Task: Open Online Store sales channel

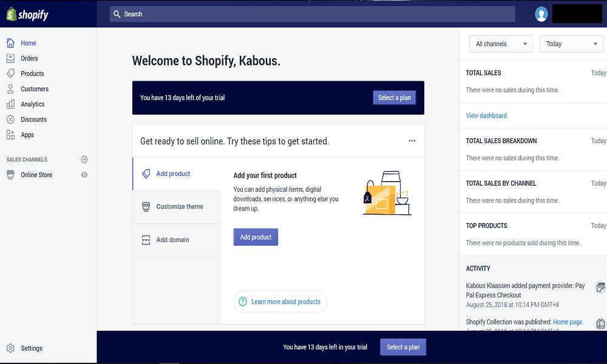Action: point(36,175)
